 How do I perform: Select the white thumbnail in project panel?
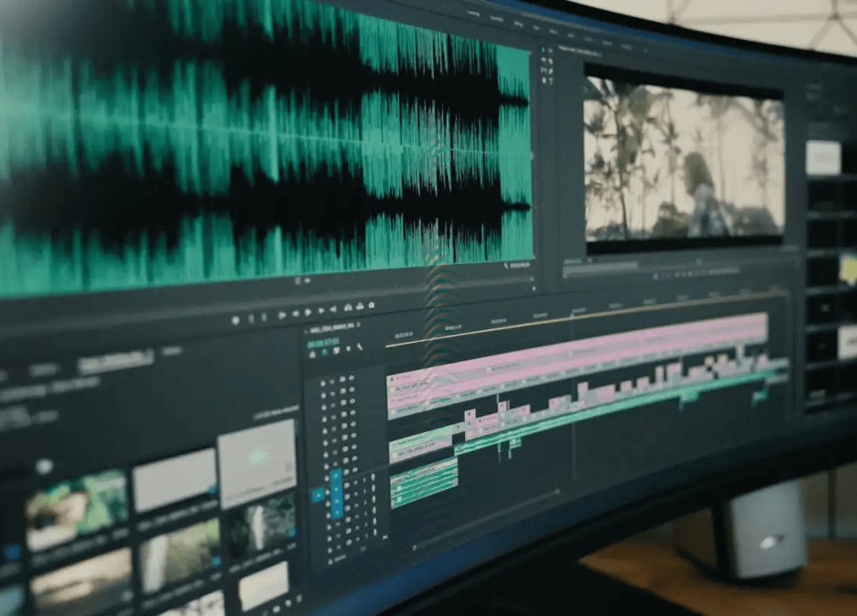coord(257,452)
